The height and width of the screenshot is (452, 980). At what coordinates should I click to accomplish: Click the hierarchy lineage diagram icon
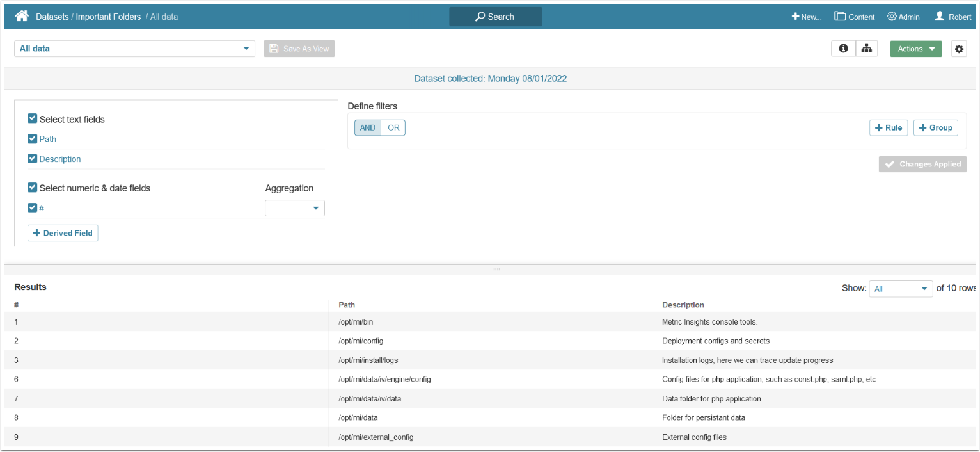coord(866,49)
